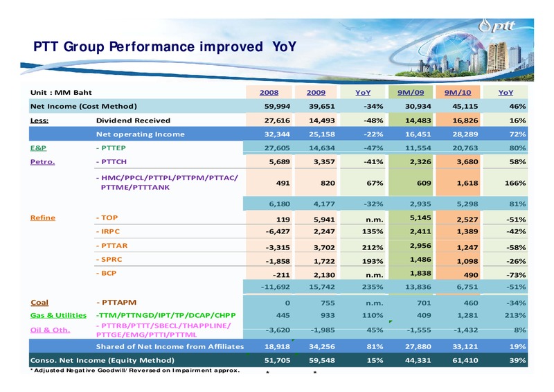Click the 3,680 PTTCH 9M/10 value
This screenshot has height=392, width=554.
pos(467,162)
